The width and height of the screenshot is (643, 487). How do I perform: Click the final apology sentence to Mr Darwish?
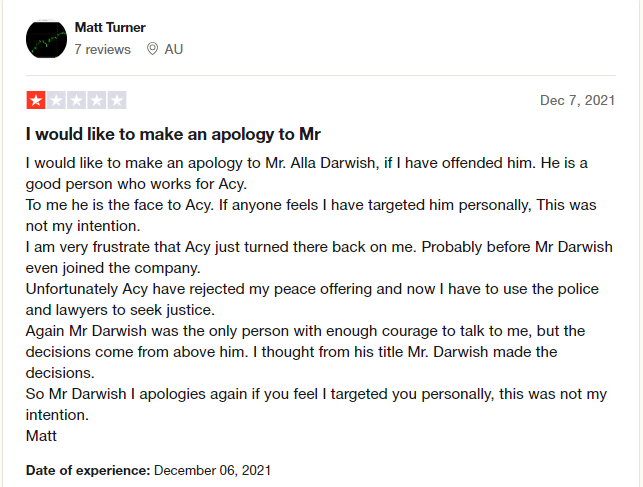pyautogui.click(x=316, y=404)
